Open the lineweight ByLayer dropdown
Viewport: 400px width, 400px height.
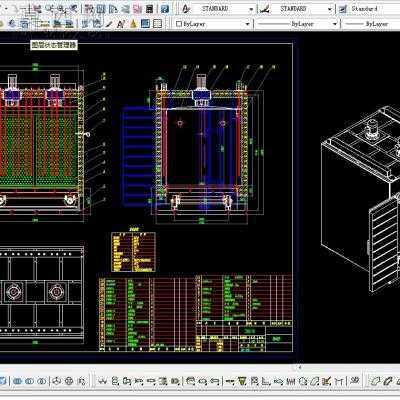click(372, 24)
